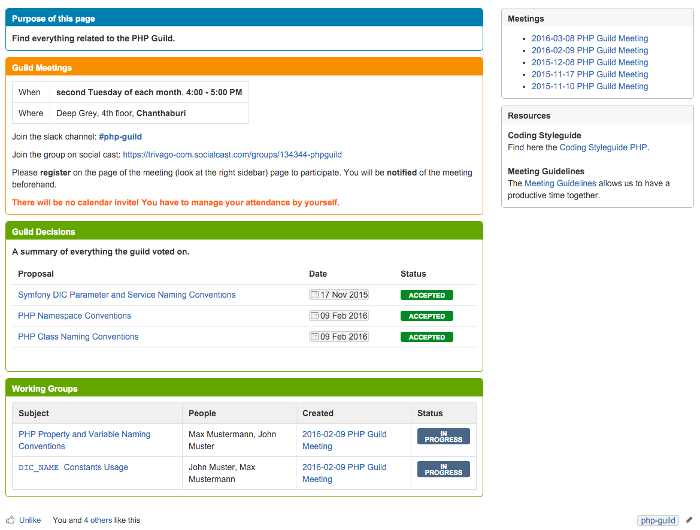
Task: Open Symfony DIC Parameter and Service Naming Conventions
Action: (126, 295)
